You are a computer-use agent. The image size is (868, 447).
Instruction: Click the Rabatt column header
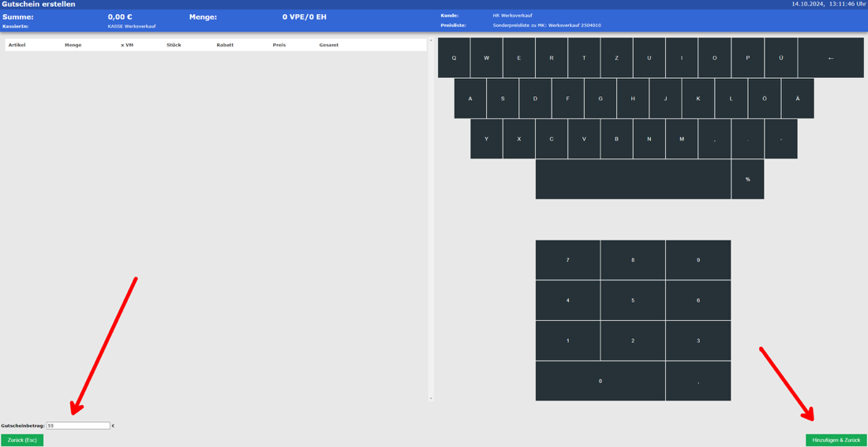(225, 45)
